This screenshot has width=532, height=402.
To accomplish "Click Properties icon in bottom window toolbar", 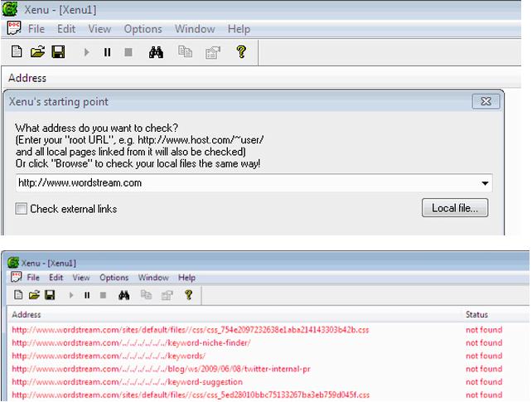I will coord(167,295).
